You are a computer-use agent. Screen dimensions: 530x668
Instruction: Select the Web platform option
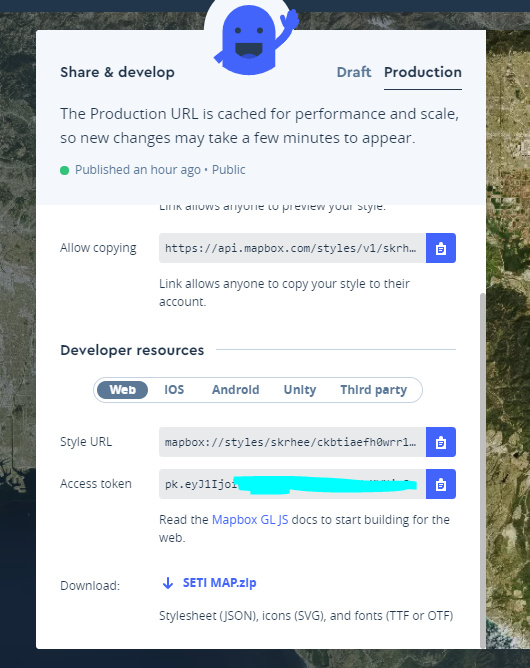tap(122, 390)
